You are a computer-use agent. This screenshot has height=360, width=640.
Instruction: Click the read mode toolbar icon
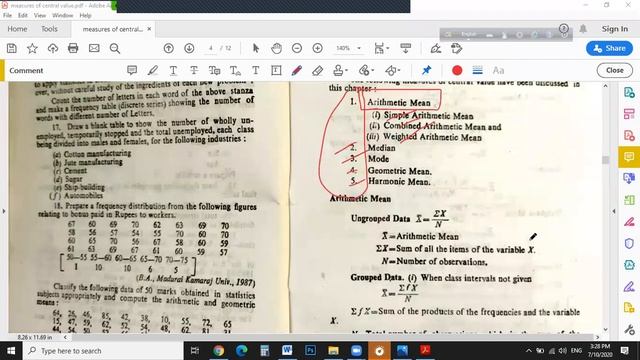pyautogui.click(x=406, y=49)
